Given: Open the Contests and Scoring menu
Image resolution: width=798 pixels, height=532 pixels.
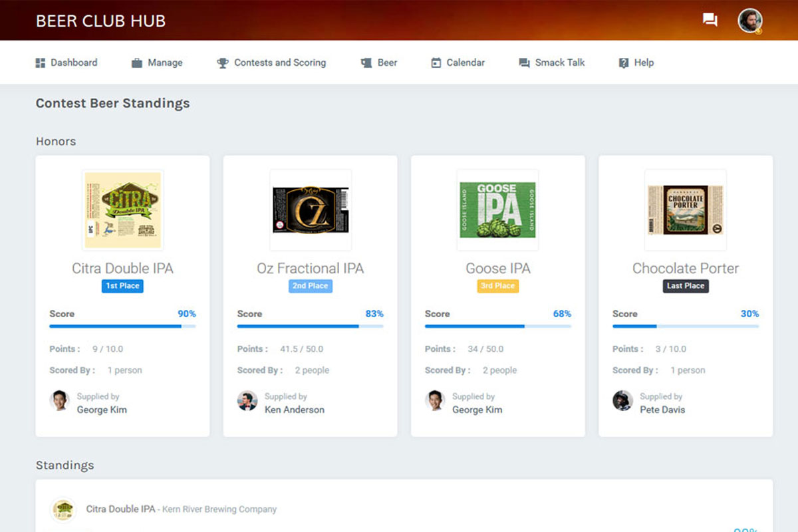Looking at the screenshot, I should [279, 63].
